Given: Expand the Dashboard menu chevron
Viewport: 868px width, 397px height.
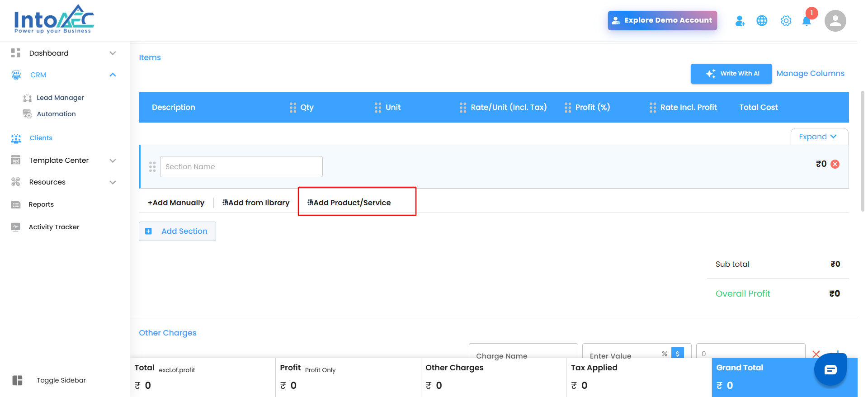Looking at the screenshot, I should pyautogui.click(x=113, y=53).
